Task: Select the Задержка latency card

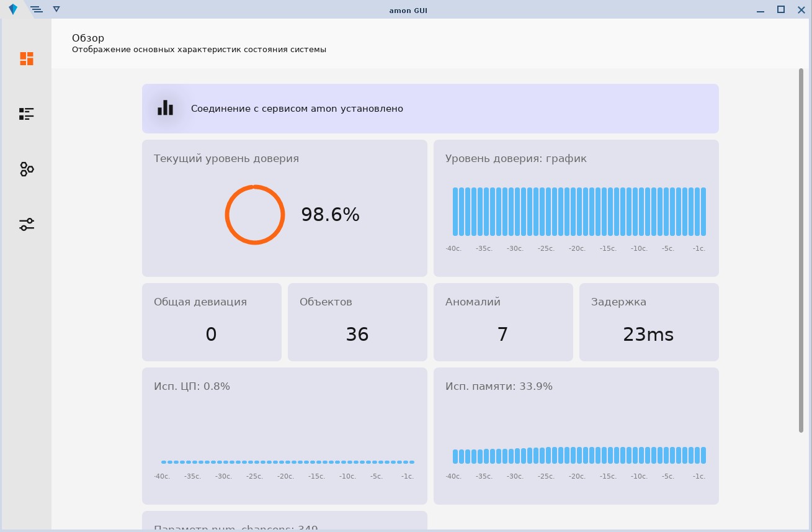Action: click(649, 322)
